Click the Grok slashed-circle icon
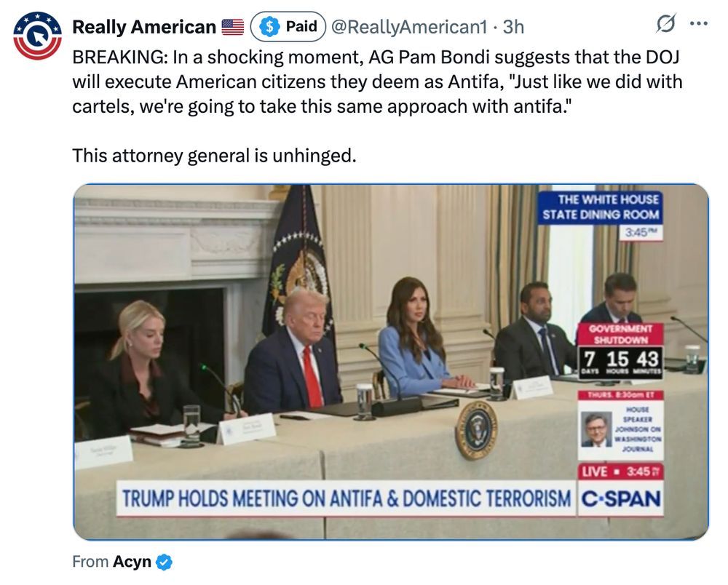The height and width of the screenshot is (585, 728). [x=665, y=24]
